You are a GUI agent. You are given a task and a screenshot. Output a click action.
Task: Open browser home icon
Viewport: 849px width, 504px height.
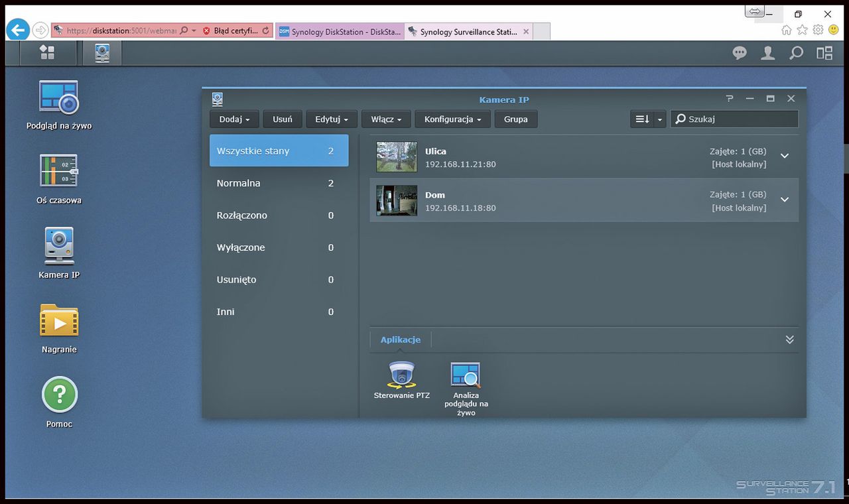(x=786, y=30)
